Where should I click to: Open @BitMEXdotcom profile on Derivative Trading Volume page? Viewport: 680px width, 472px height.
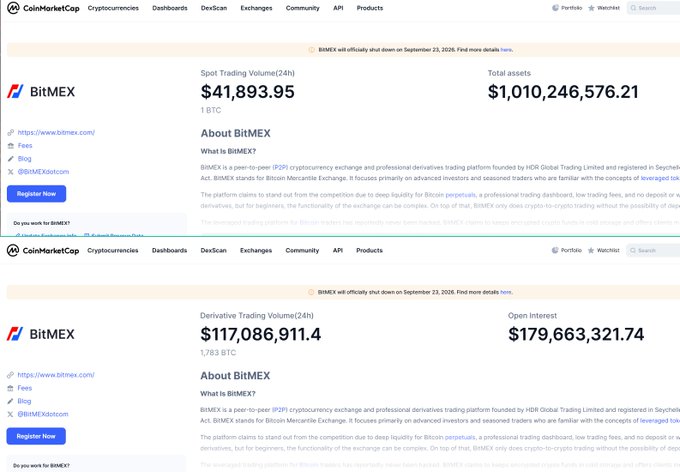(43, 414)
